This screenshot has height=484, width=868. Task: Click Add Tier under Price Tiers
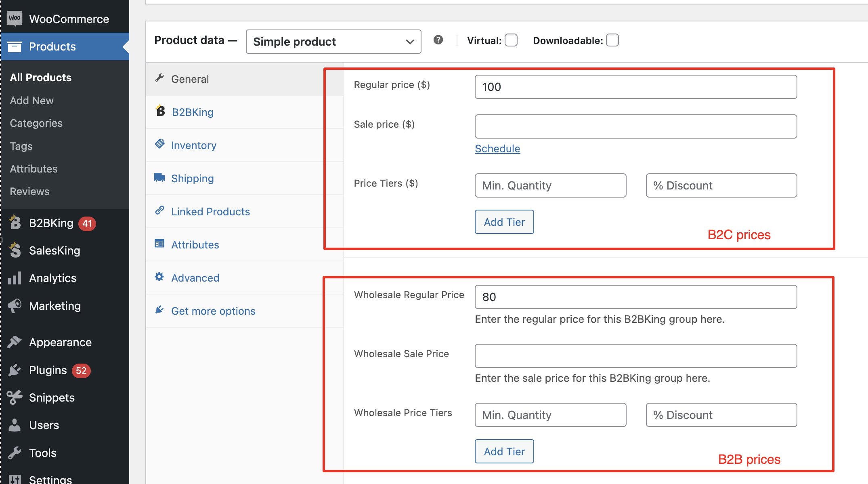point(504,222)
